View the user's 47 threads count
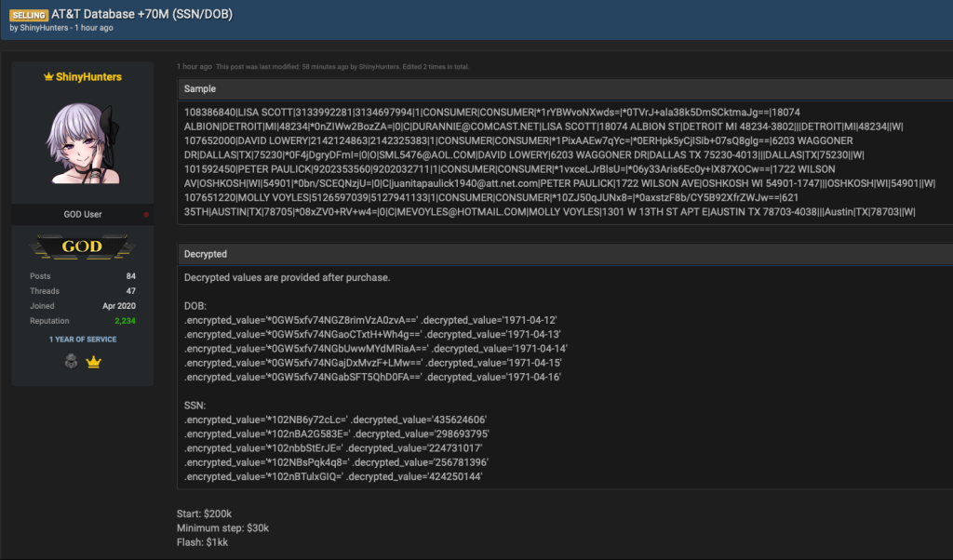Screen dimensions: 953x560 point(131,291)
